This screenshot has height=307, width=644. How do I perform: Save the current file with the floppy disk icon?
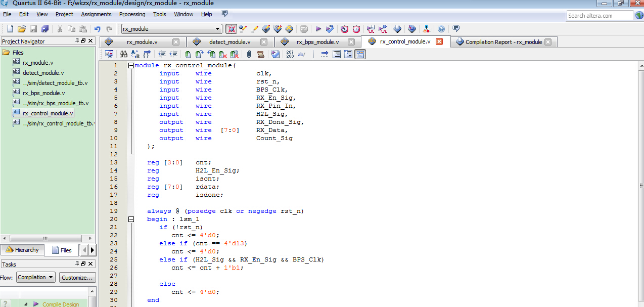click(32, 29)
